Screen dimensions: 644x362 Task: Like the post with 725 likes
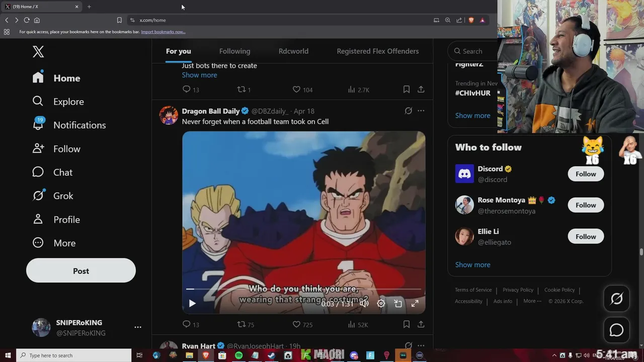[x=304, y=325]
